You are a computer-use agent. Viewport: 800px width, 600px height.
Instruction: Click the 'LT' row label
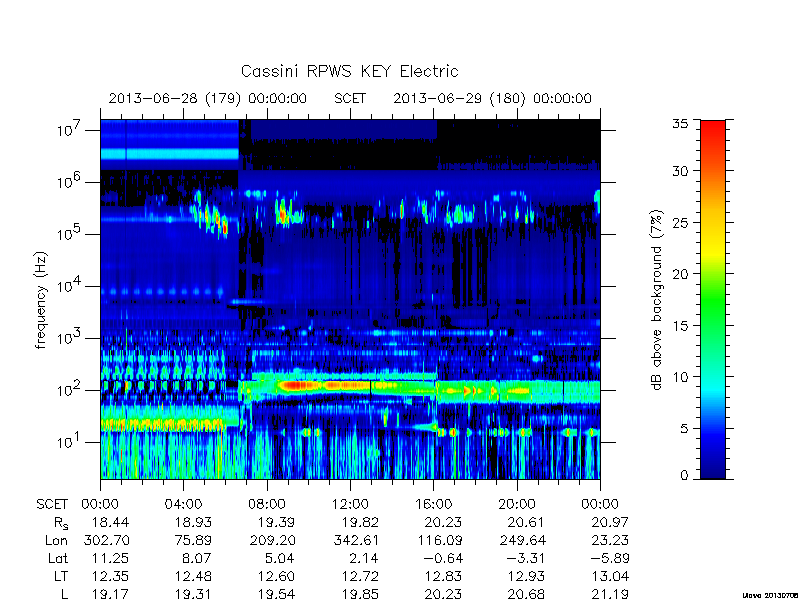(61, 577)
